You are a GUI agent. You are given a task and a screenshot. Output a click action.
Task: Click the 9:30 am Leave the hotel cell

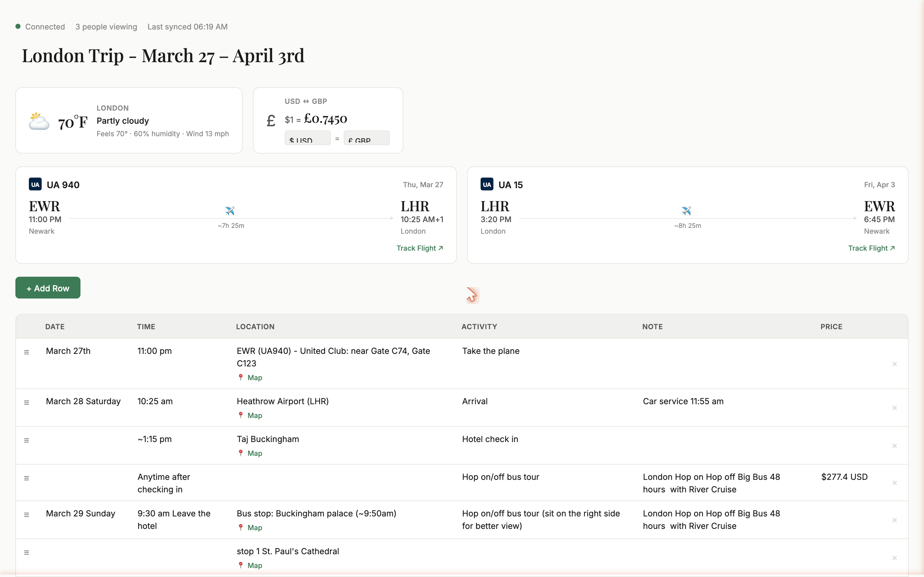[174, 519]
